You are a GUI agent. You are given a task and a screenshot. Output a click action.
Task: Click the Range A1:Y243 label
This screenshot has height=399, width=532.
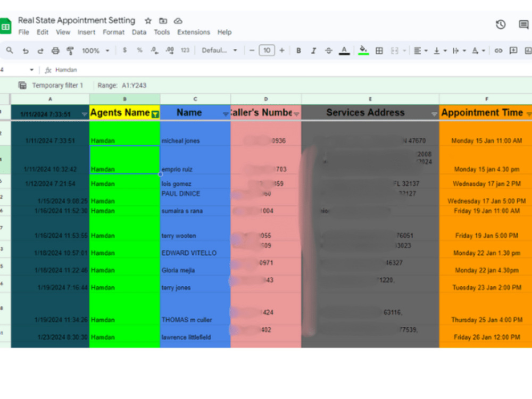(x=122, y=86)
